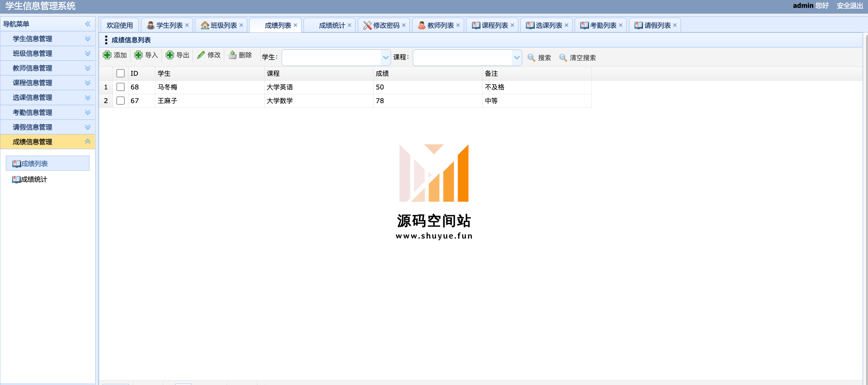
Task: Switch to the 教师列表 tab
Action: [x=440, y=25]
